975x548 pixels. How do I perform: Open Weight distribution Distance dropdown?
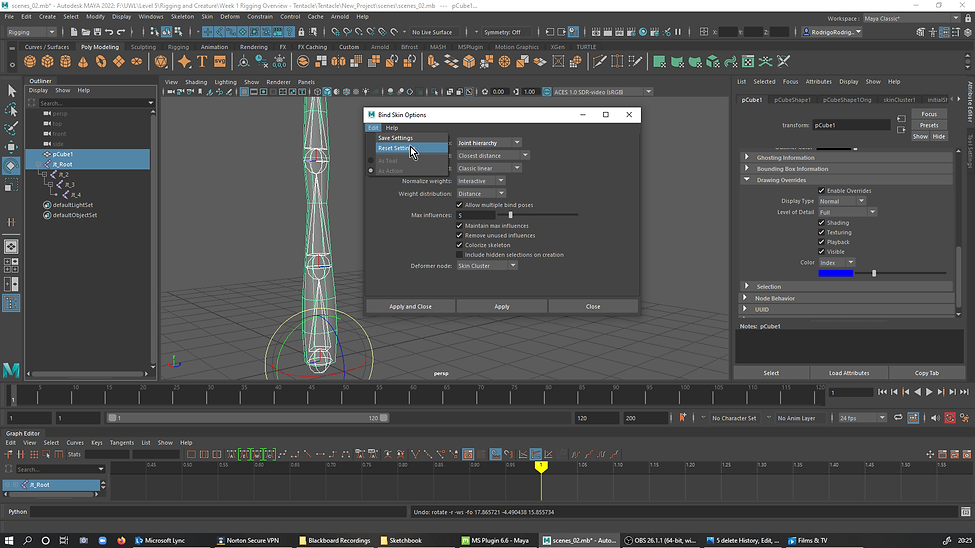tap(481, 193)
